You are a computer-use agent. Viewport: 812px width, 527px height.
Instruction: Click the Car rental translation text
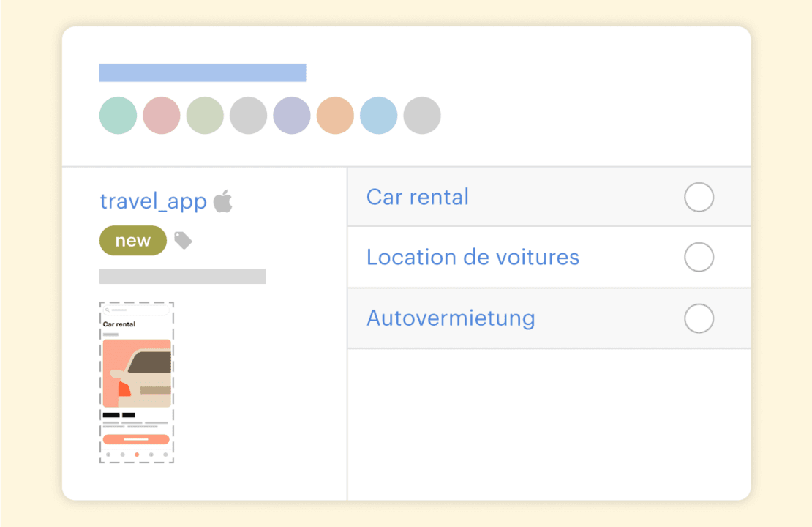click(418, 197)
